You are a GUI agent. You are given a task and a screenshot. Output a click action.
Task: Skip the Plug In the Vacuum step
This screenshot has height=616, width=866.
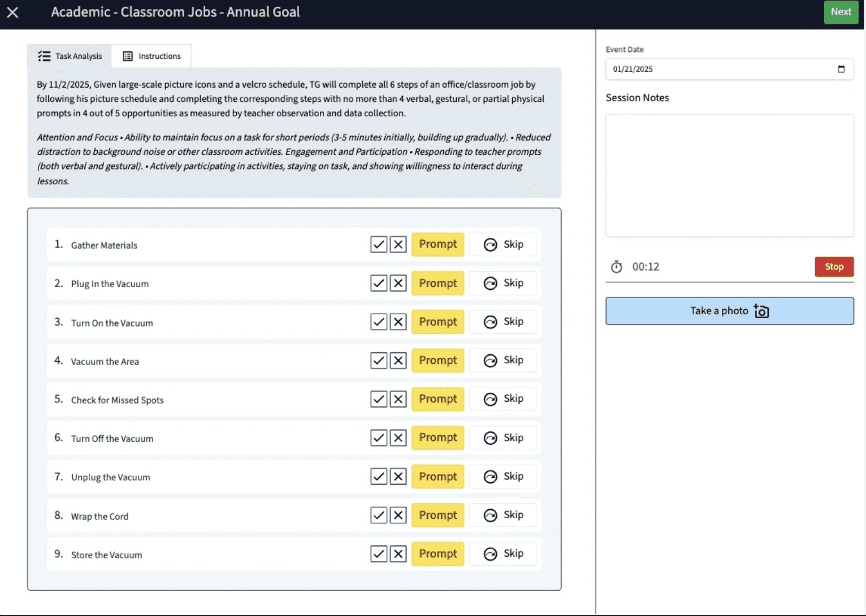click(503, 283)
